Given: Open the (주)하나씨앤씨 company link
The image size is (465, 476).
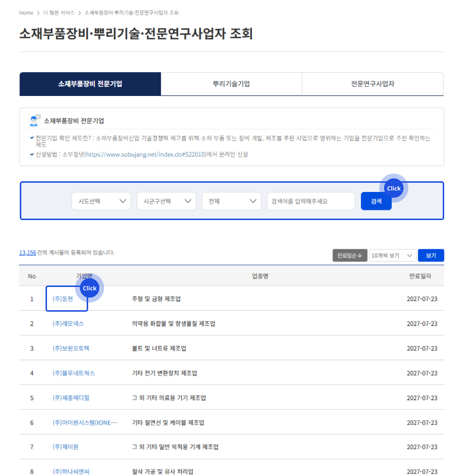Looking at the screenshot, I should 71,472.
